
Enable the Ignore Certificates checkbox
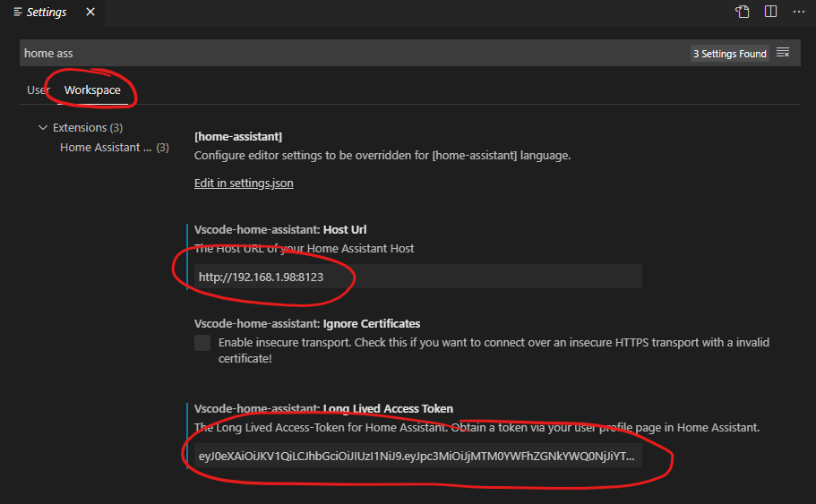[202, 343]
